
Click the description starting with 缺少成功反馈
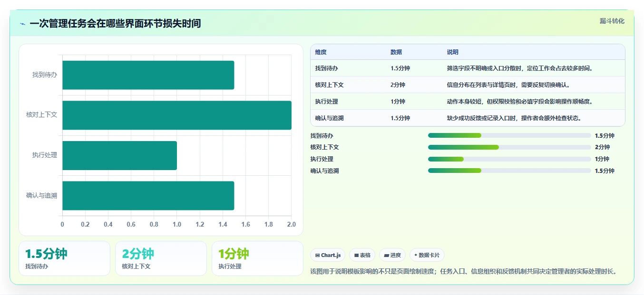pyautogui.click(x=514, y=118)
